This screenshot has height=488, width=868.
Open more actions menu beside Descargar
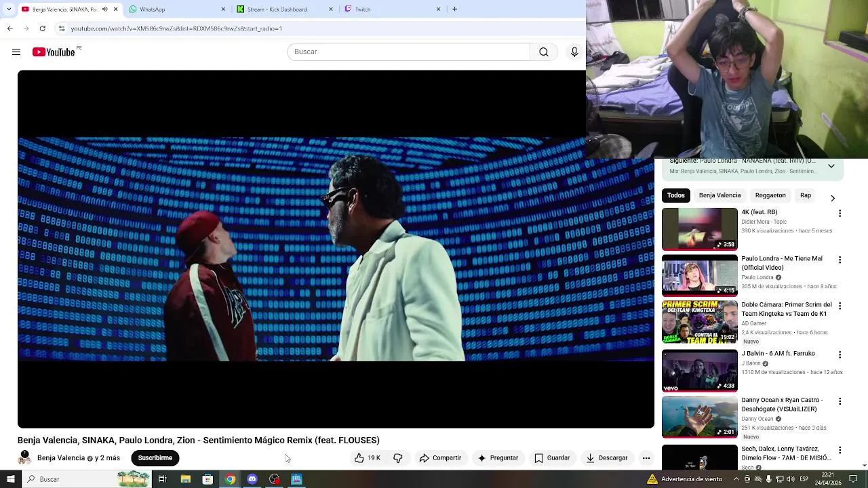[x=646, y=458]
